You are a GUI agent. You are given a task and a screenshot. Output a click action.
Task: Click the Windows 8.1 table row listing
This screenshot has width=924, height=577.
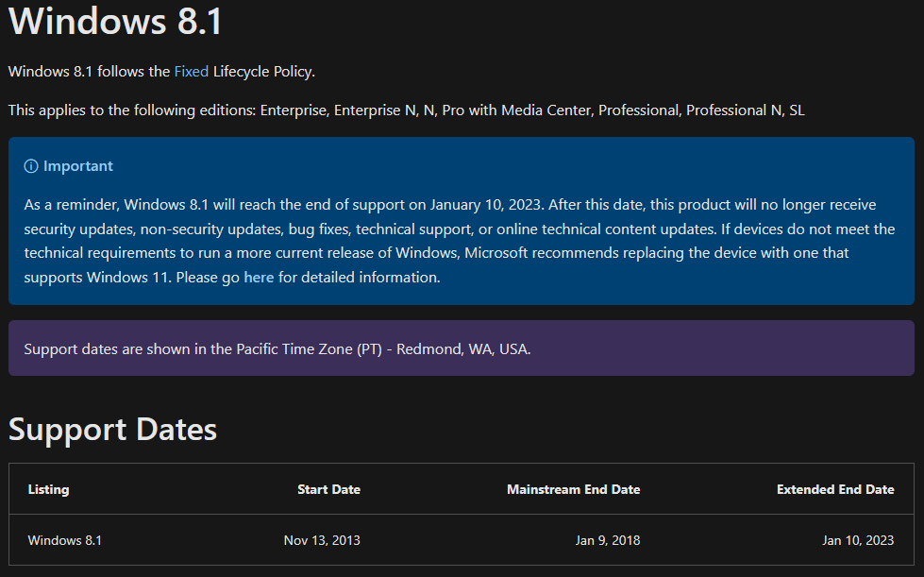64,540
